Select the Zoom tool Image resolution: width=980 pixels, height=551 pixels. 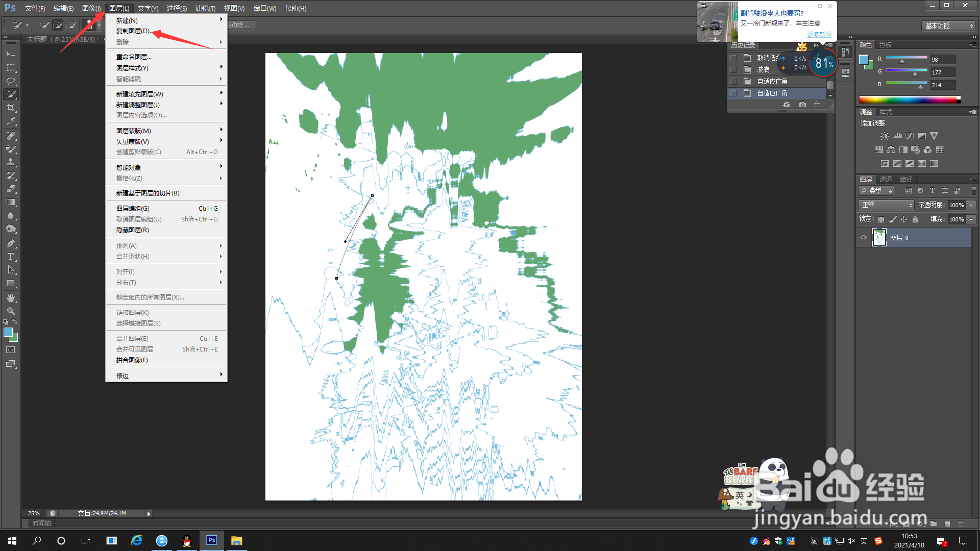11,311
